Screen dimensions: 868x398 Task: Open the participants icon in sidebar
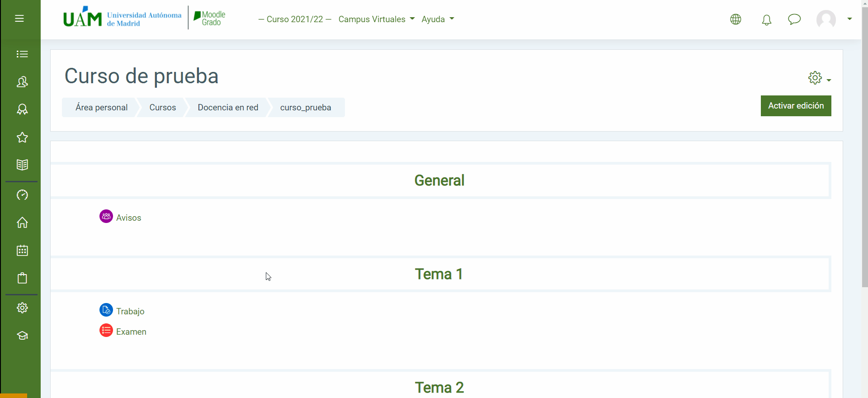click(22, 82)
